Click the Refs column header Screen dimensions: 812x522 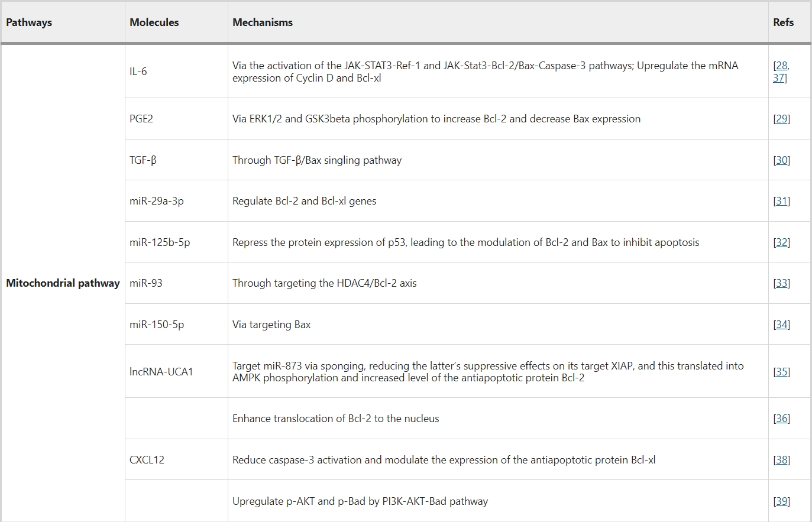[783, 22]
